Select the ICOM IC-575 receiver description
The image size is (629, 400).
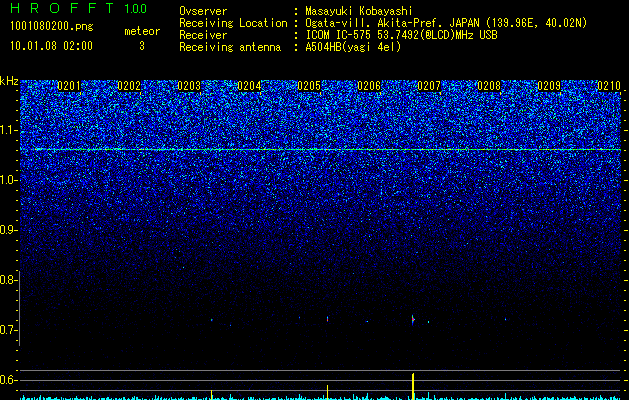tap(401, 35)
